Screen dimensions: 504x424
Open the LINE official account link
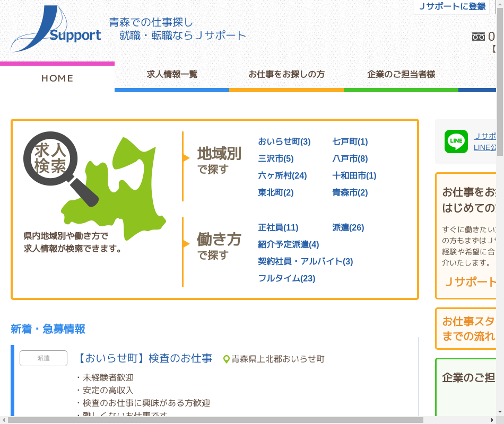[x=485, y=142]
